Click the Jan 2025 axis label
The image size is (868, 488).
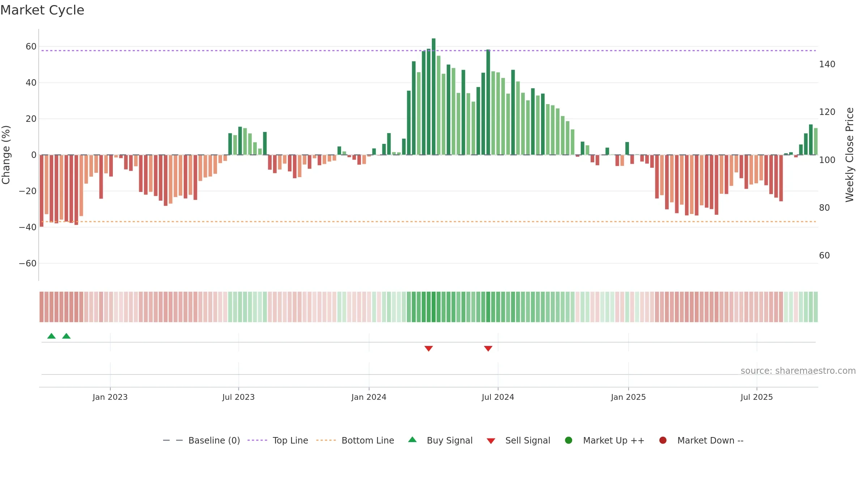[628, 397]
